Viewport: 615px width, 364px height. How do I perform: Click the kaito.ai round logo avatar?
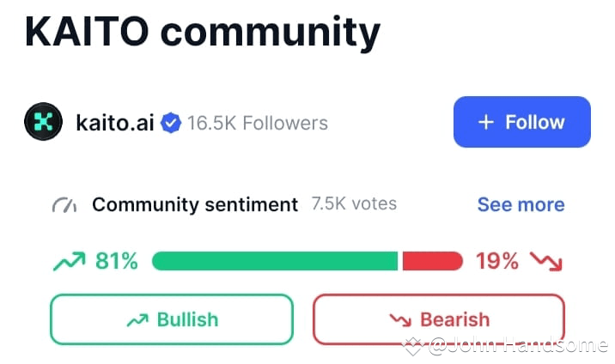point(43,121)
